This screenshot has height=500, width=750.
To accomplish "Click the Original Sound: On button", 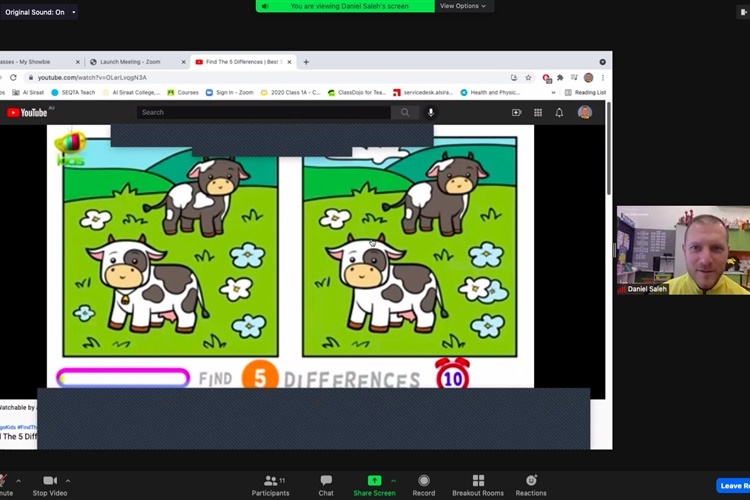I will [x=34, y=12].
